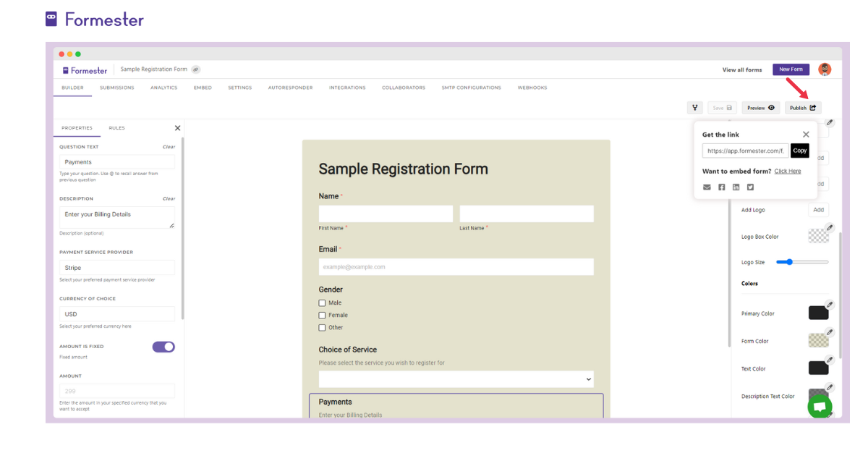Select the Female checkbox

[322, 315]
